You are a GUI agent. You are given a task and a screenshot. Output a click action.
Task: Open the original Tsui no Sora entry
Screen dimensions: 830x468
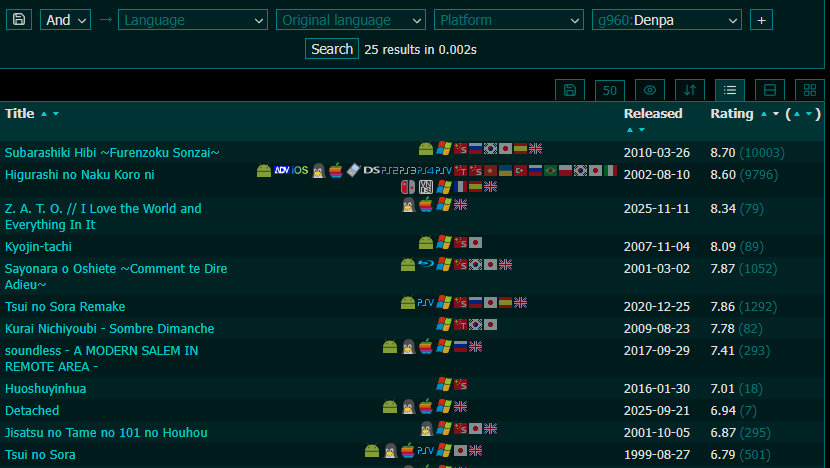point(40,455)
